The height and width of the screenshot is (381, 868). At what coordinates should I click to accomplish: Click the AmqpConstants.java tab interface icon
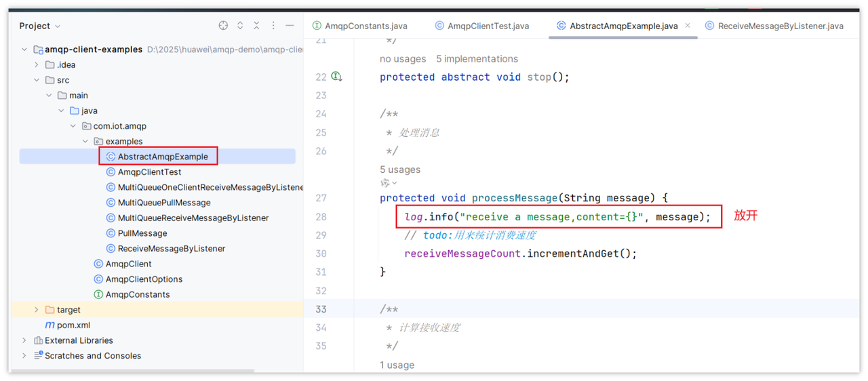pos(317,26)
